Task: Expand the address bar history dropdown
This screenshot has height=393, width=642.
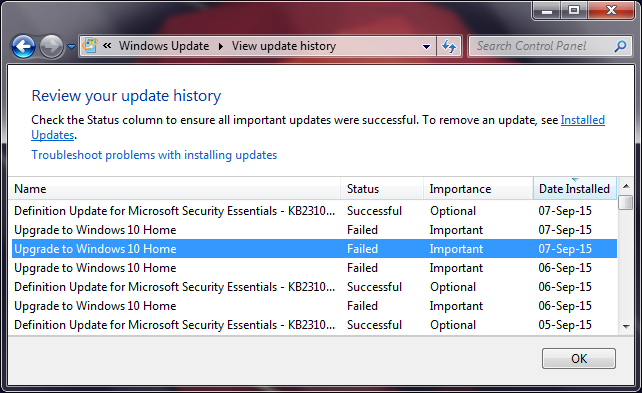Action: tap(426, 47)
